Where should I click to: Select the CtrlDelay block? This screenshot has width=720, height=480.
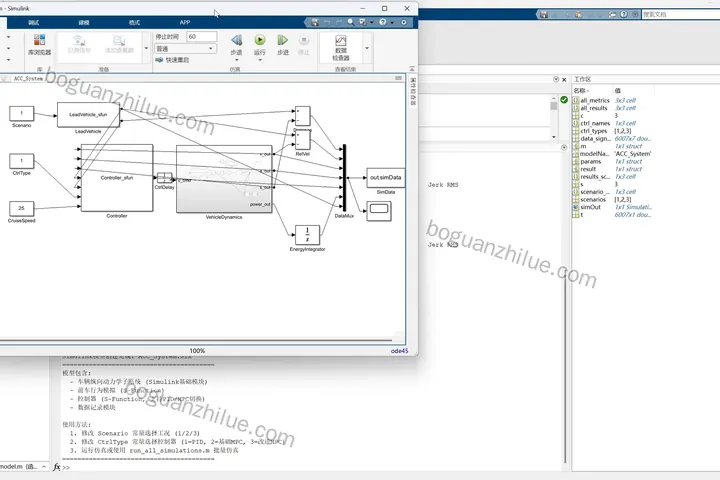tap(164, 178)
